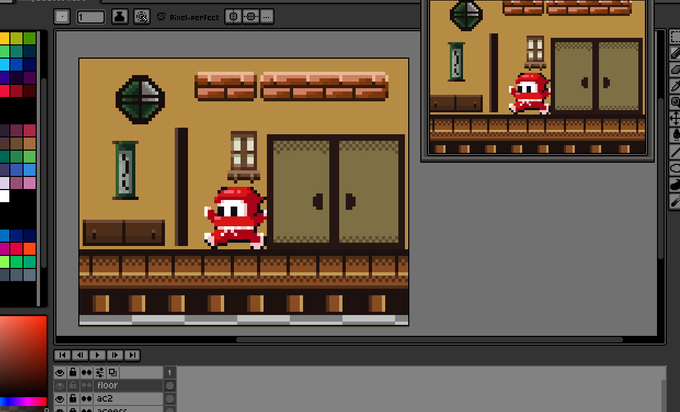The width and height of the screenshot is (680, 412).
Task: Select the Eyedropper tool
Action: [x=676, y=86]
